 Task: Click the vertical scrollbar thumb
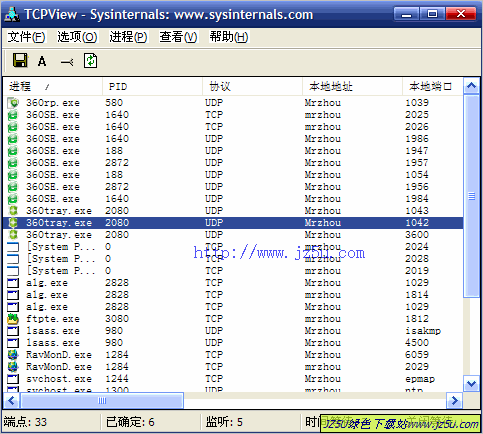471,196
